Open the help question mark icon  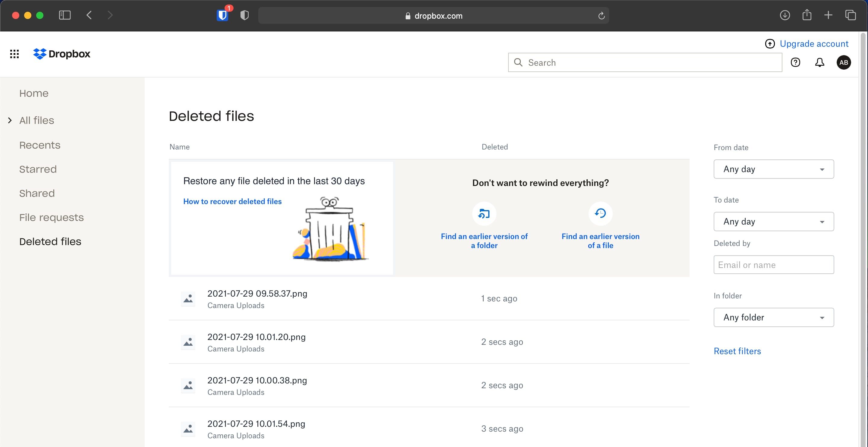(x=796, y=62)
